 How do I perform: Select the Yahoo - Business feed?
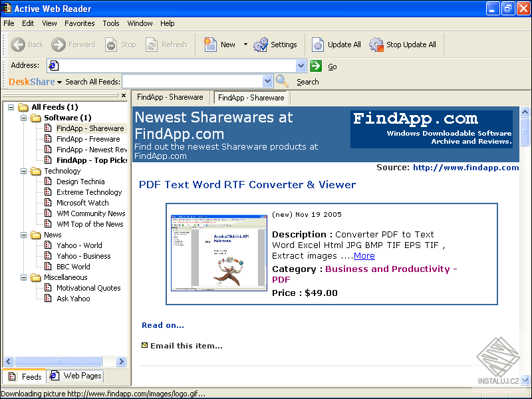pyautogui.click(x=84, y=256)
